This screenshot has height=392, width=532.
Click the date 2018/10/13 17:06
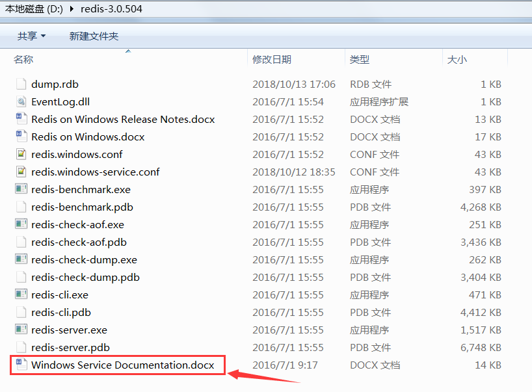point(294,84)
